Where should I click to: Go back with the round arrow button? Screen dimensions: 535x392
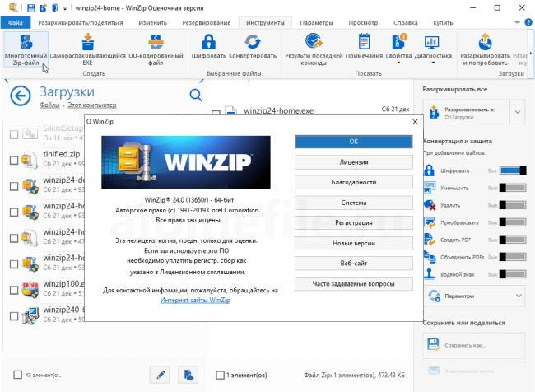pyautogui.click(x=21, y=96)
